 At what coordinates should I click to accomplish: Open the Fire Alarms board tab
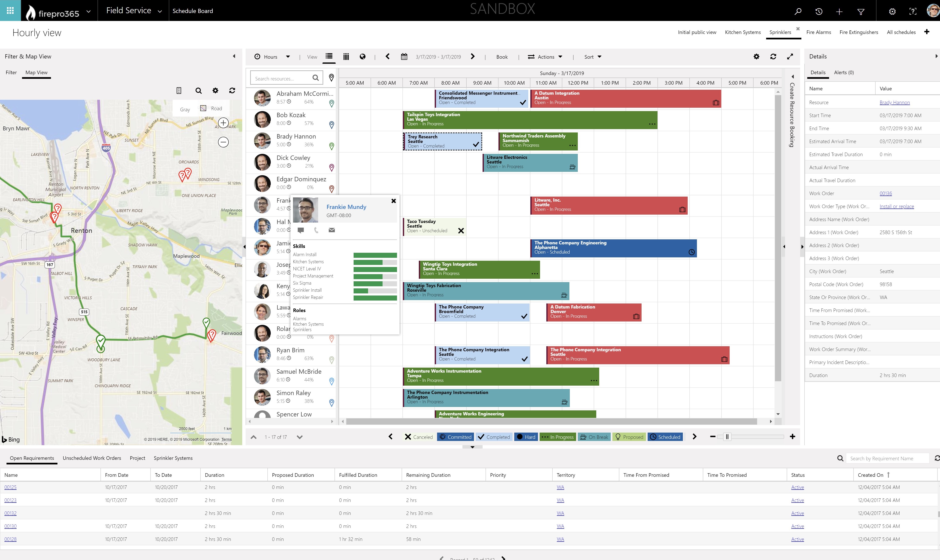point(818,32)
